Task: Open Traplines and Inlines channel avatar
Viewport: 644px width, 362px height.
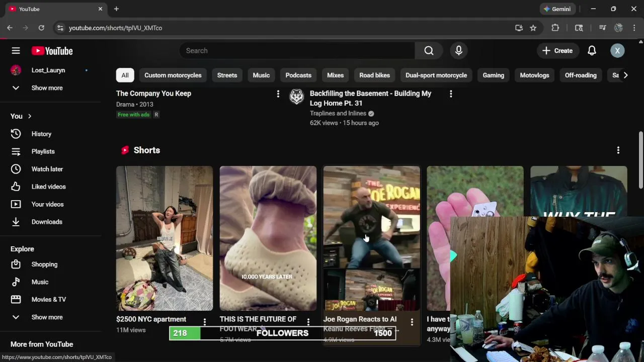Action: coord(297,97)
